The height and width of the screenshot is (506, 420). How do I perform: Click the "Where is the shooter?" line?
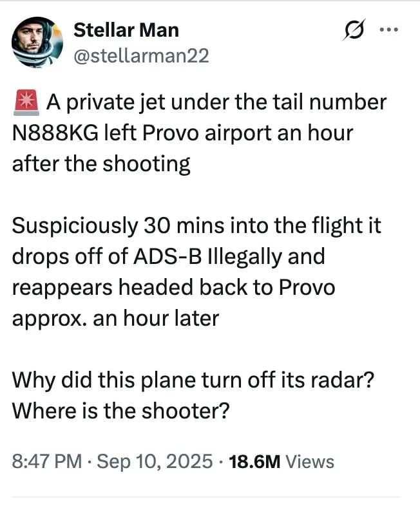tap(120, 410)
